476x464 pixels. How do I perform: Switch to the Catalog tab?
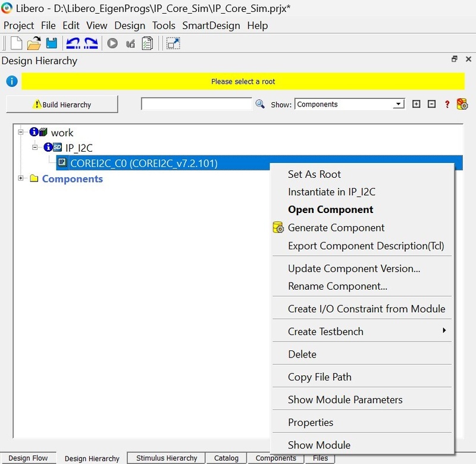pos(226,458)
